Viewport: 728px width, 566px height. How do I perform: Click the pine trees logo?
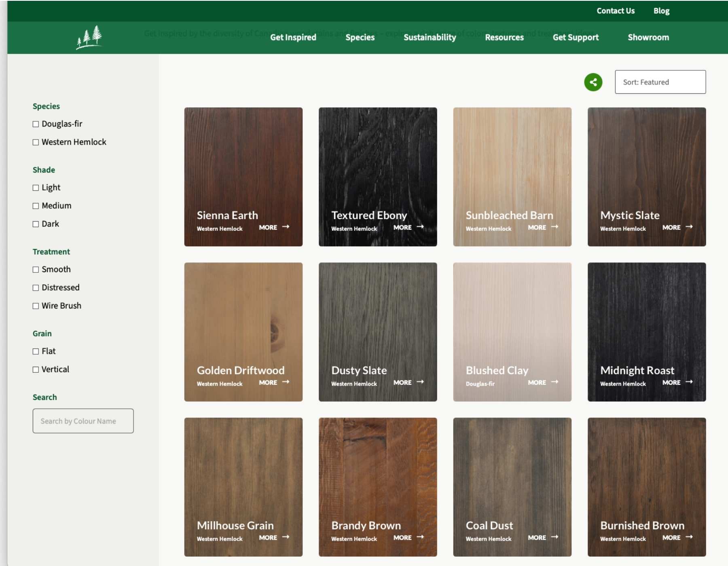(90, 37)
